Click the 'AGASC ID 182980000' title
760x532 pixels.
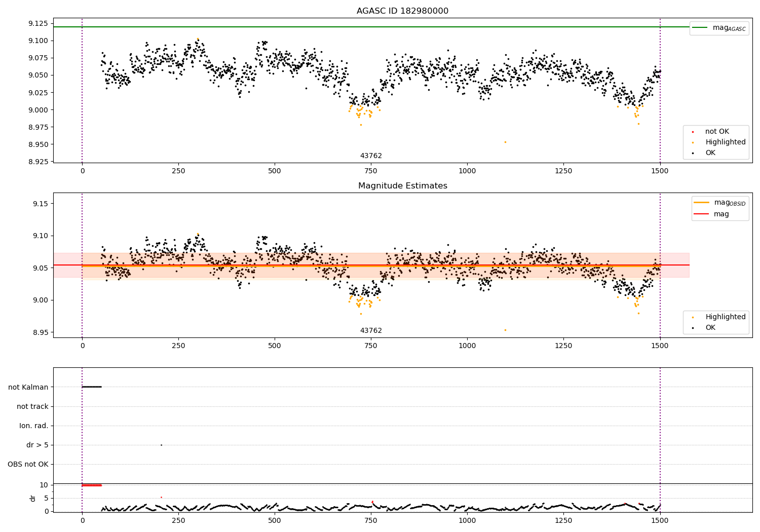coord(402,11)
